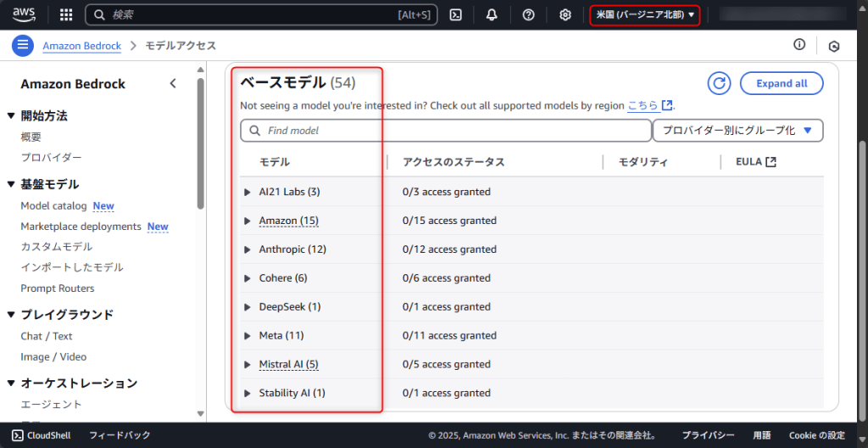Refresh the base models list

tap(719, 84)
